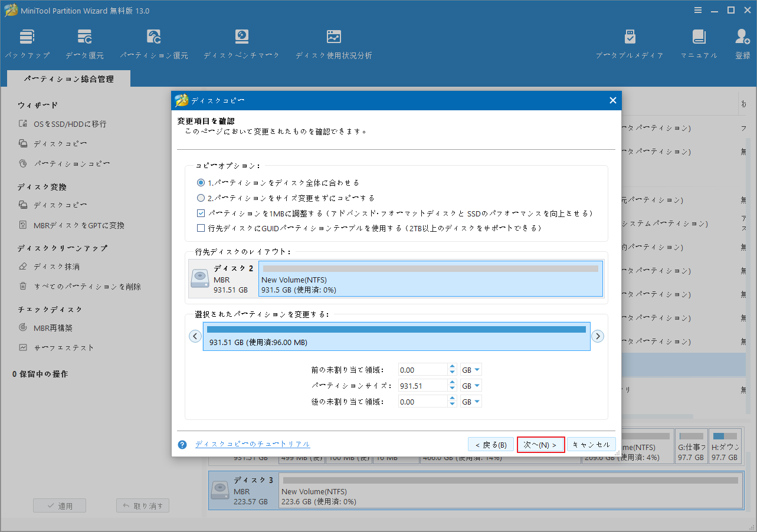Image resolution: width=757 pixels, height=532 pixels.
Task: Select copy option 2 to copy without resizing
Action: (201, 198)
